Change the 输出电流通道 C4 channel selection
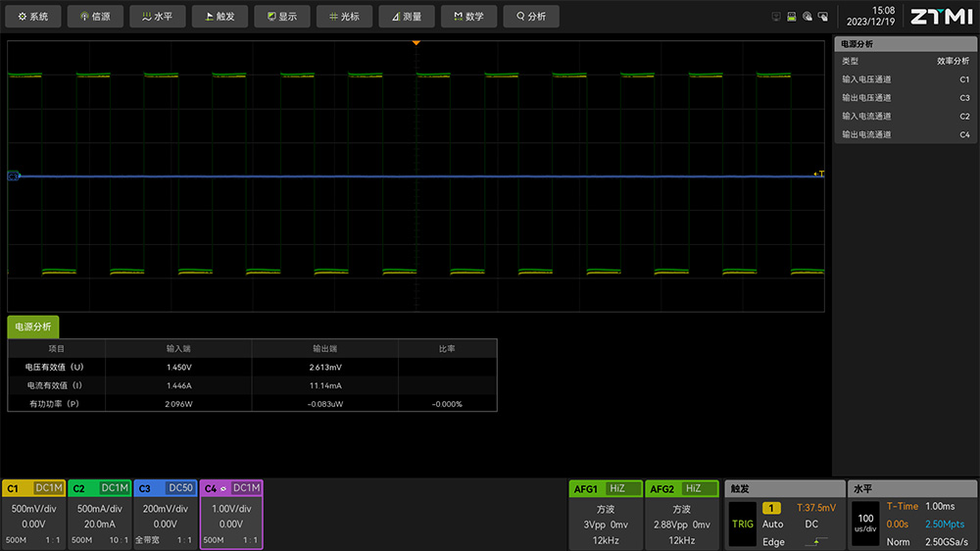 (x=906, y=135)
